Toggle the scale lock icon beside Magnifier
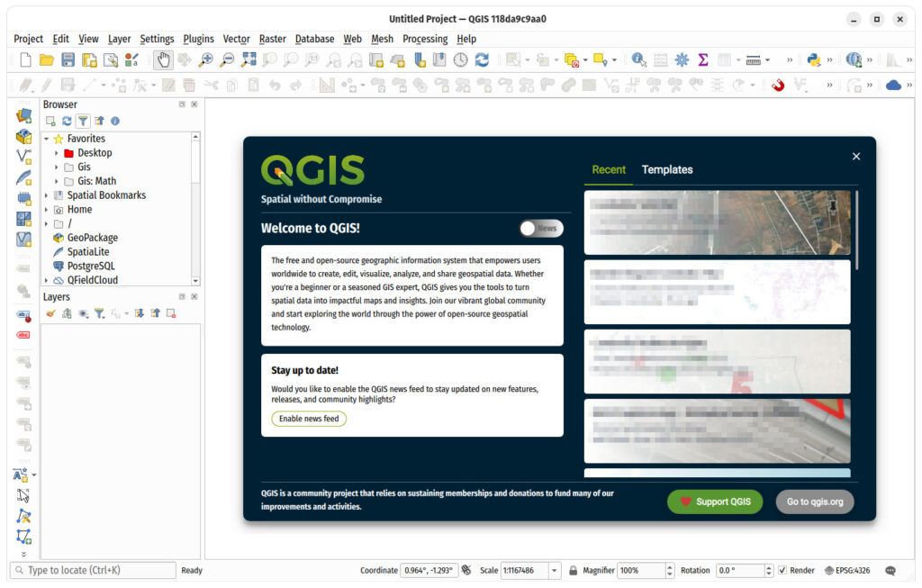 click(x=574, y=570)
